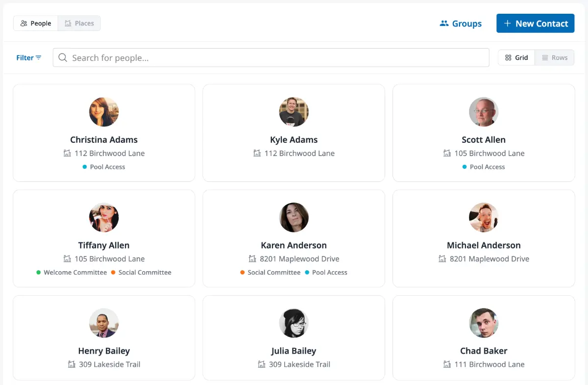Expand Tiffany Allen's Social Committee group tag
The image size is (588, 385).
coord(141,272)
